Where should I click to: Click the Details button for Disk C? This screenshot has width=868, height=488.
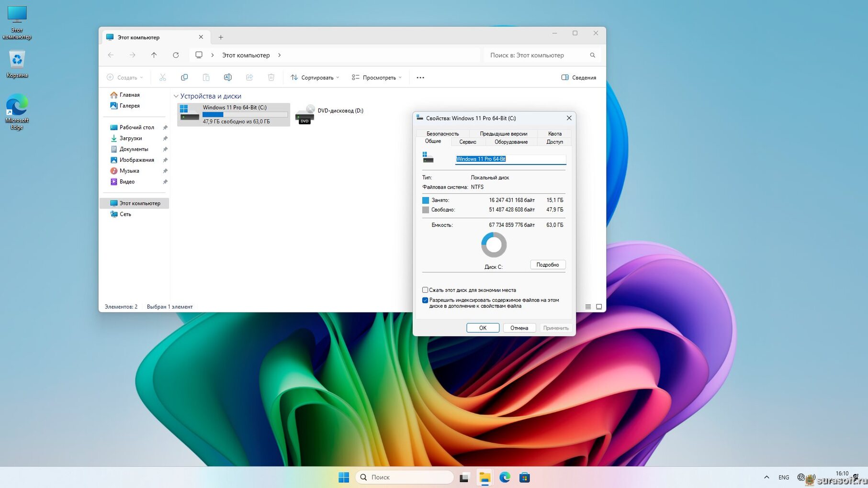(547, 265)
